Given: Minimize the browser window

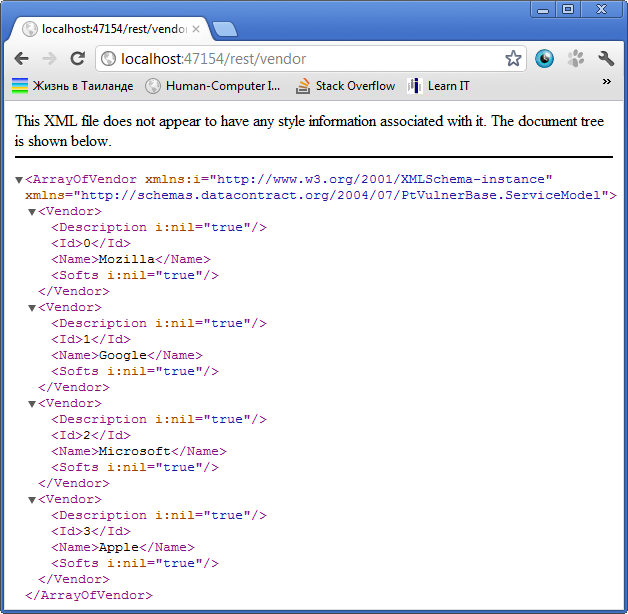Looking at the screenshot, I should click(x=543, y=10).
